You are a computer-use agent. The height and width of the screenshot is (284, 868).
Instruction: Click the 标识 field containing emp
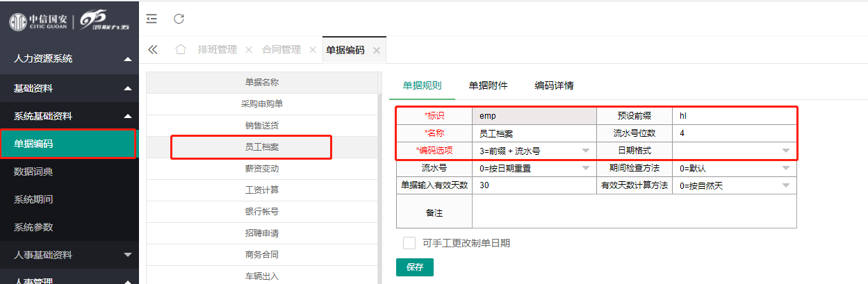[x=534, y=116]
